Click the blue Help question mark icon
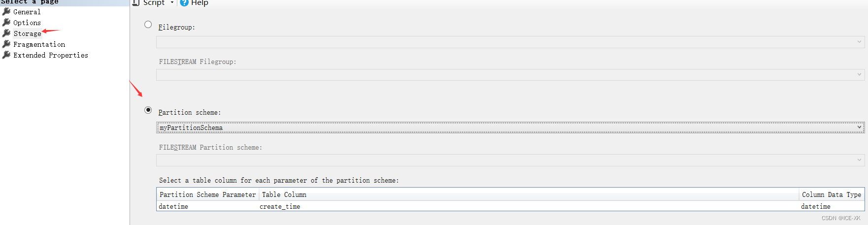This screenshot has height=225, width=868. point(184,2)
